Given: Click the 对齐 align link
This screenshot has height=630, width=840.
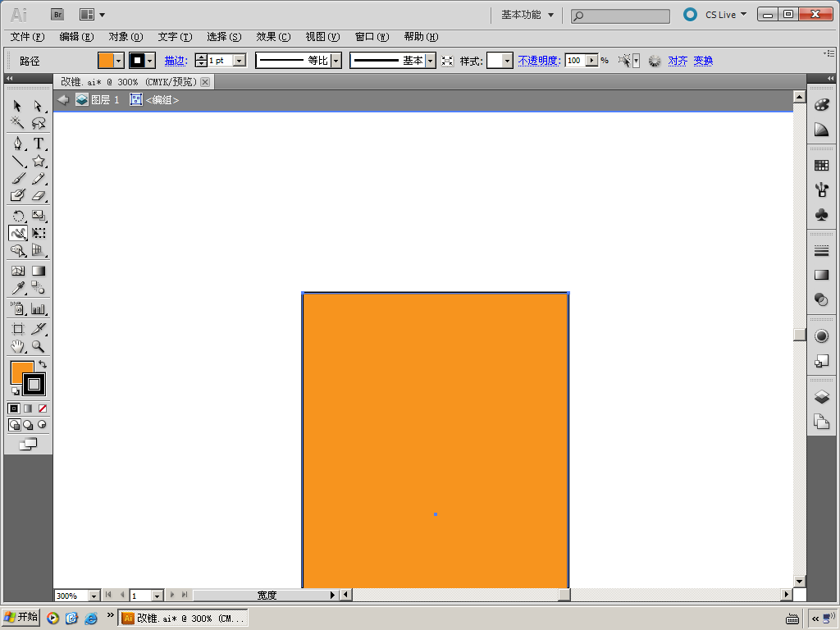Looking at the screenshot, I should click(678, 61).
